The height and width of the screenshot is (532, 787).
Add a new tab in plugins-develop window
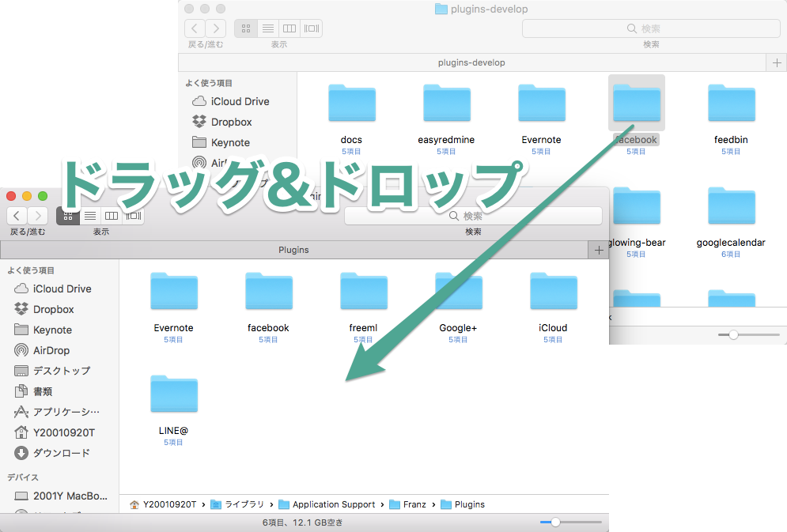777,62
